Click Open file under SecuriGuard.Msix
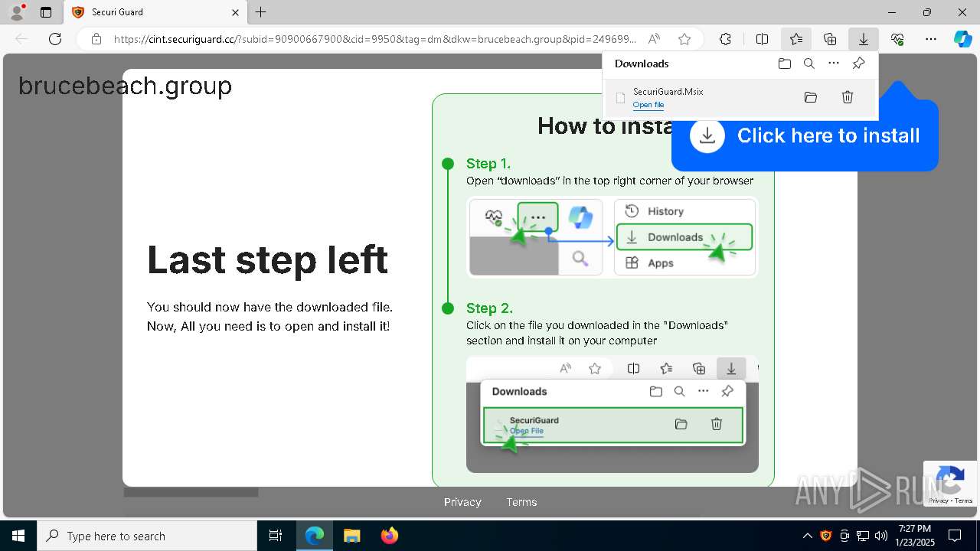The height and width of the screenshot is (551, 980). 648,105
